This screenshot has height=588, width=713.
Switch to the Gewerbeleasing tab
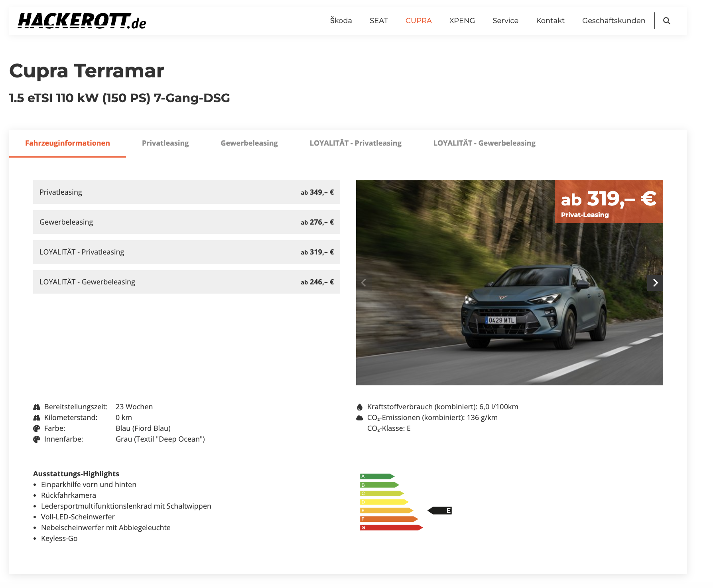point(249,143)
